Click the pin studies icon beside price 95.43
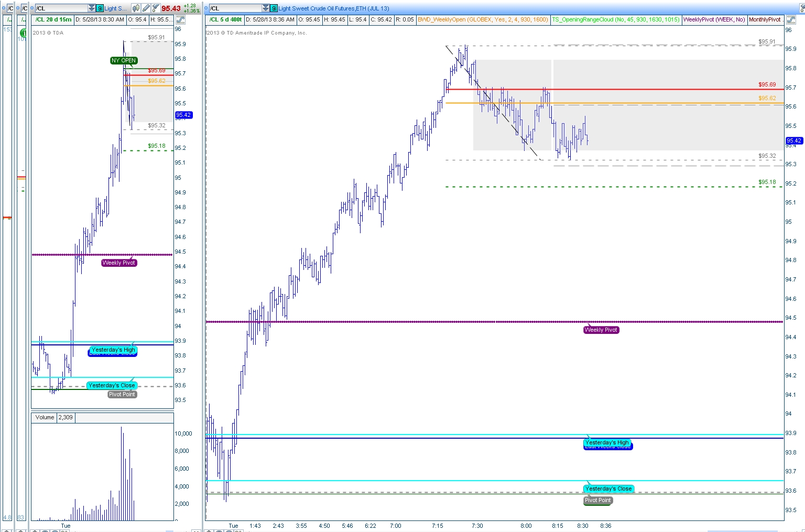 (156, 8)
